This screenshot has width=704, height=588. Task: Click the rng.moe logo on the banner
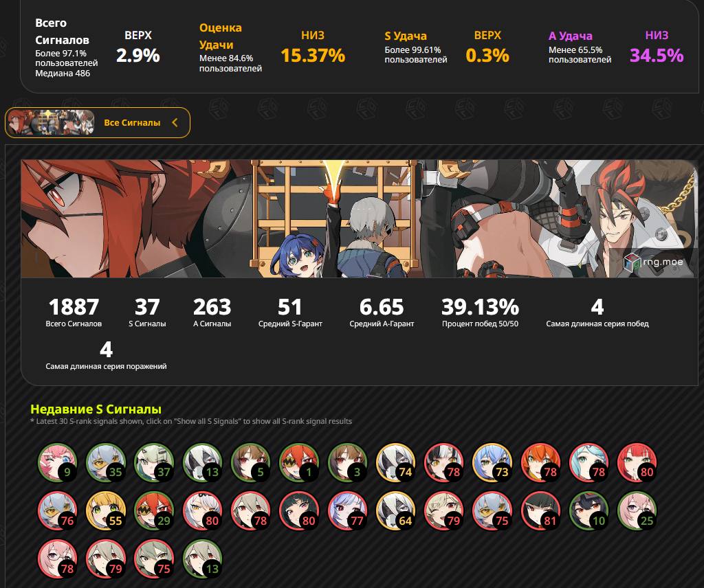point(653,262)
